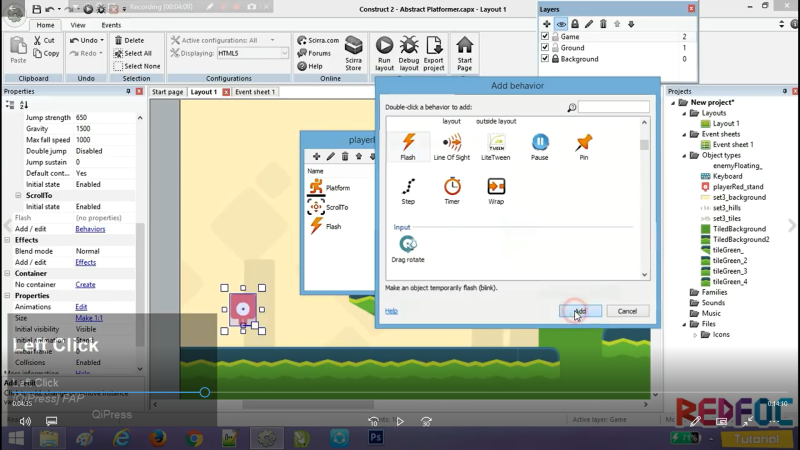800x450 pixels.
Task: Click search magnifier in Add behavior
Action: pos(571,107)
